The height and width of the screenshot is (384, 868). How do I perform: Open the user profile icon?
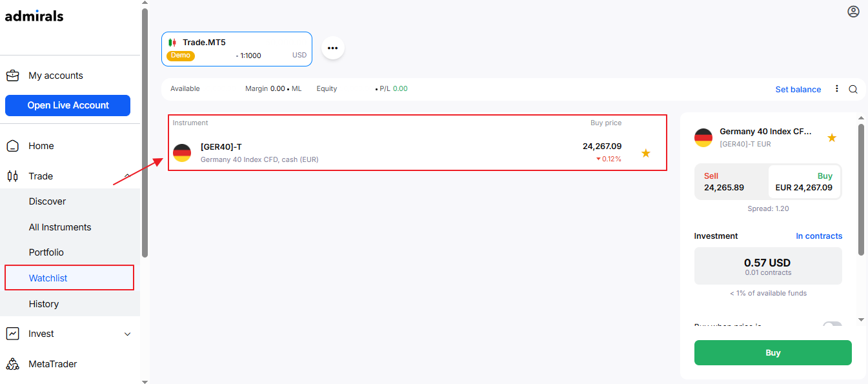coord(853,12)
